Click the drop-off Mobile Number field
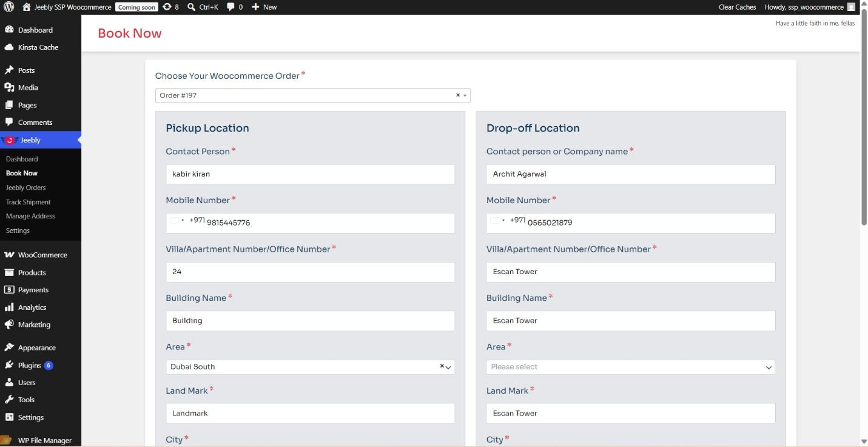The image size is (868, 447). click(x=630, y=223)
